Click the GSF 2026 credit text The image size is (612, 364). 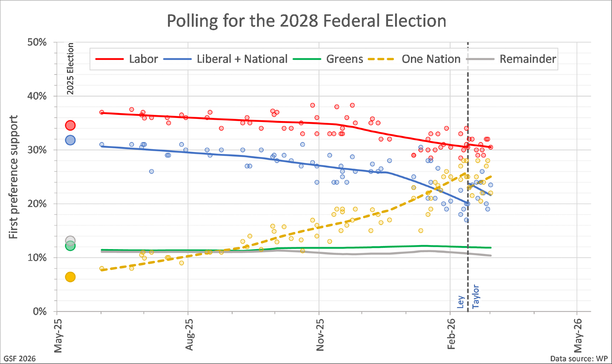[20, 358]
